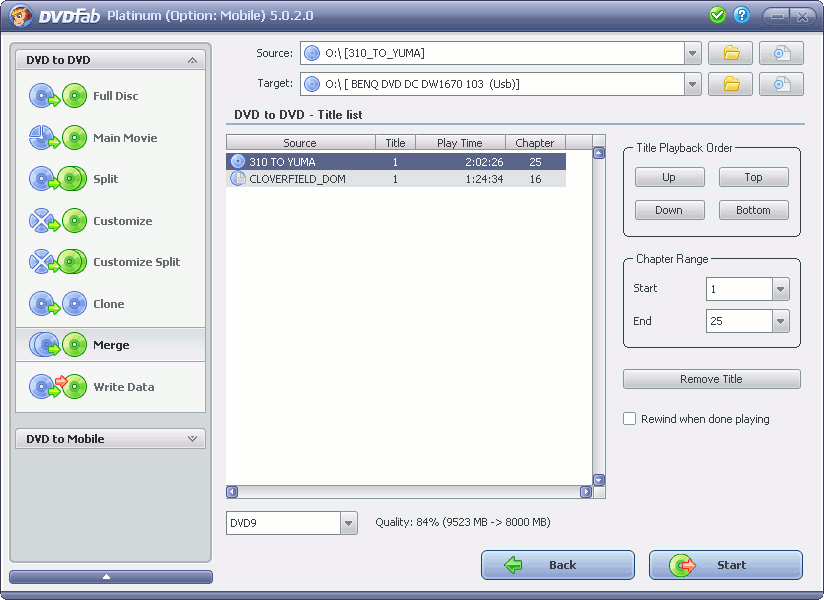Click title list scroll left arrow

tap(232, 492)
